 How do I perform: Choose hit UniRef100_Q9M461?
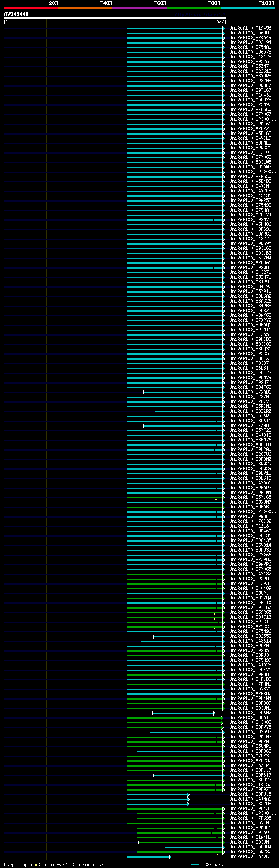(x=250, y=124)
